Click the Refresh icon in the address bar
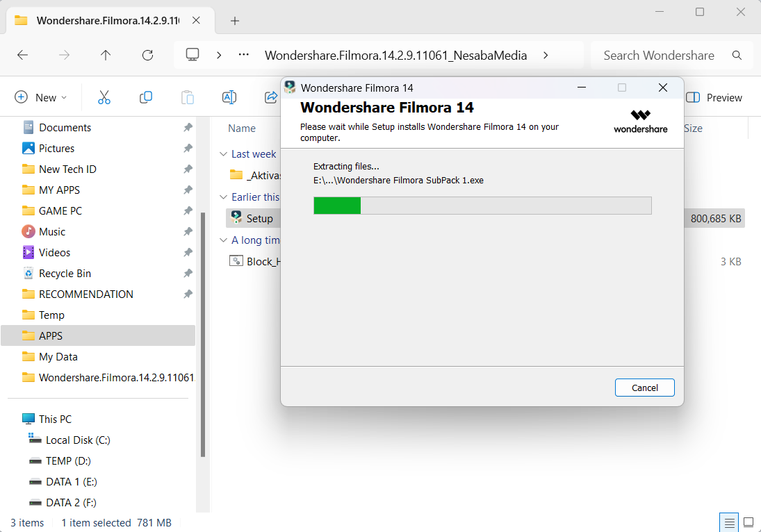This screenshot has width=761, height=532. coord(147,55)
